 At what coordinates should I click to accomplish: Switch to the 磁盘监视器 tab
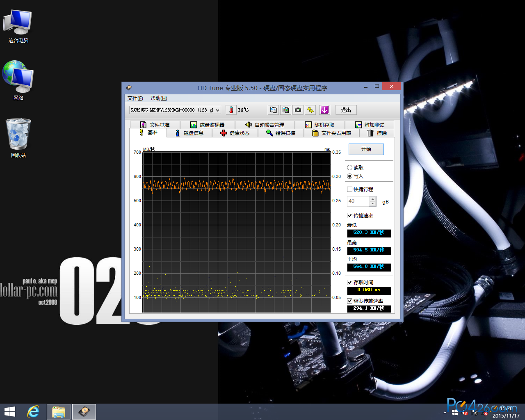coord(207,125)
